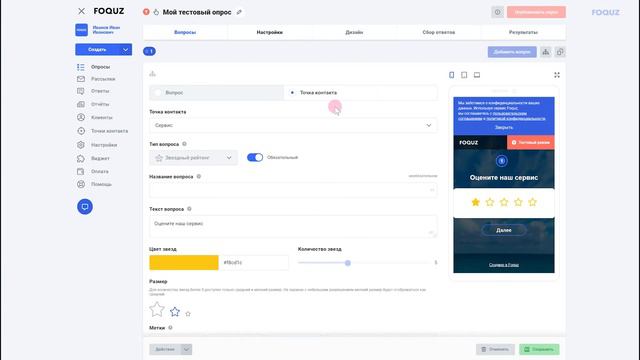Click the info icon next to the red top button
Screen dimensions: 640x360
497,12
